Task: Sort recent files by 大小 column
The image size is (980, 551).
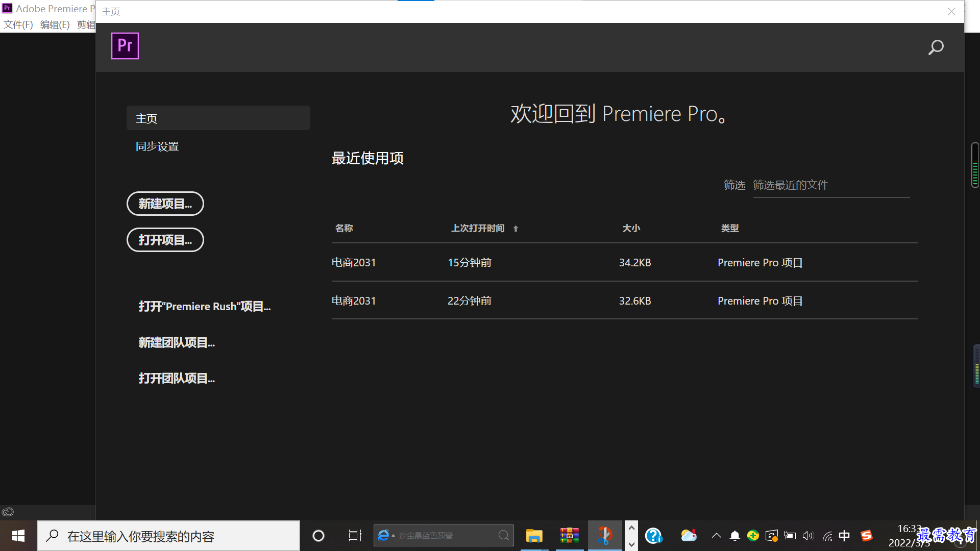Action: pyautogui.click(x=631, y=228)
